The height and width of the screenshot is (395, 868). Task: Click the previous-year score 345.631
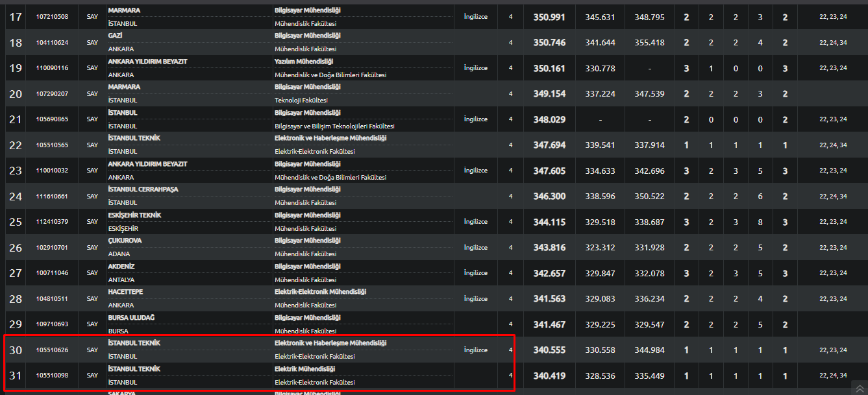tap(600, 17)
